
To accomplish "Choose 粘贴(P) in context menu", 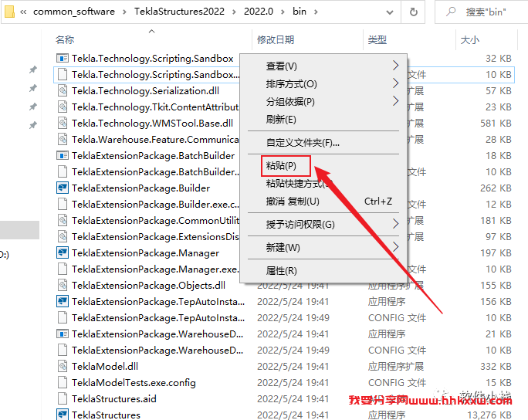I will click(x=286, y=166).
